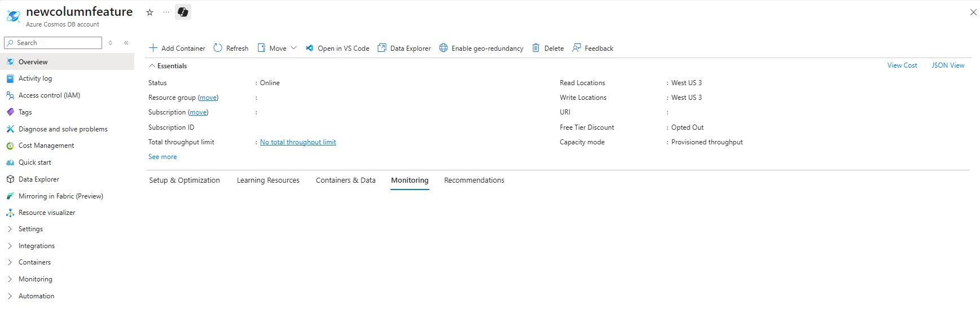Switch to Recommendations tab

point(474,180)
